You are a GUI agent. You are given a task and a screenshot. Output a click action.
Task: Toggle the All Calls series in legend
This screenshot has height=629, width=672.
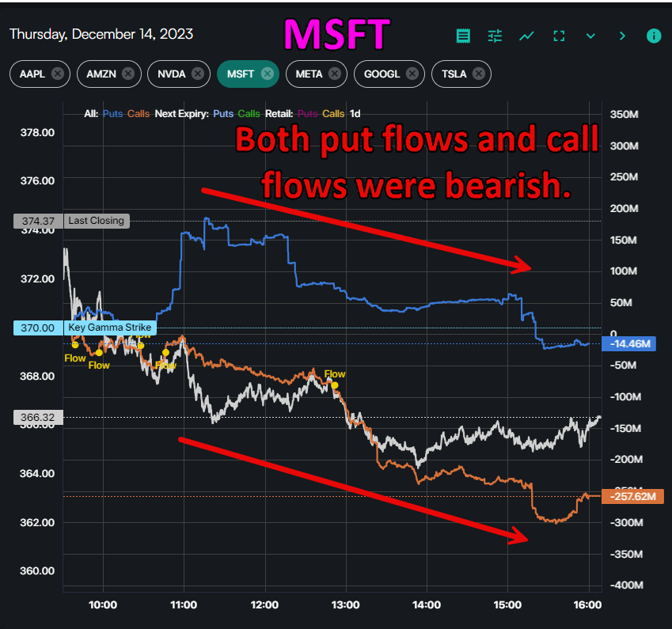point(138,114)
